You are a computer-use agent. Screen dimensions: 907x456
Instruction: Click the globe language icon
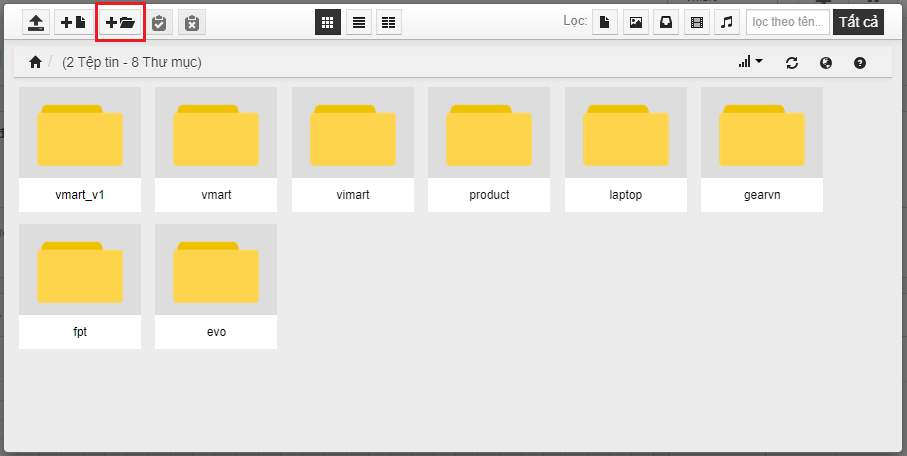[x=826, y=62]
